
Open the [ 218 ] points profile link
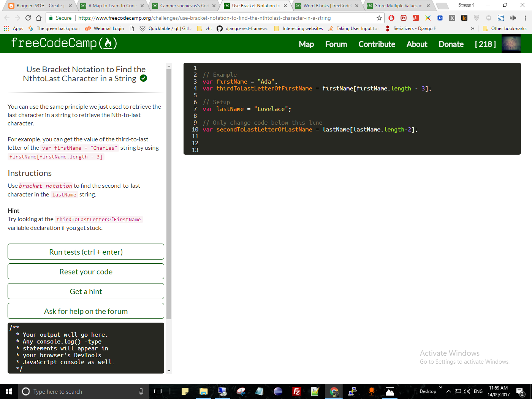485,44
